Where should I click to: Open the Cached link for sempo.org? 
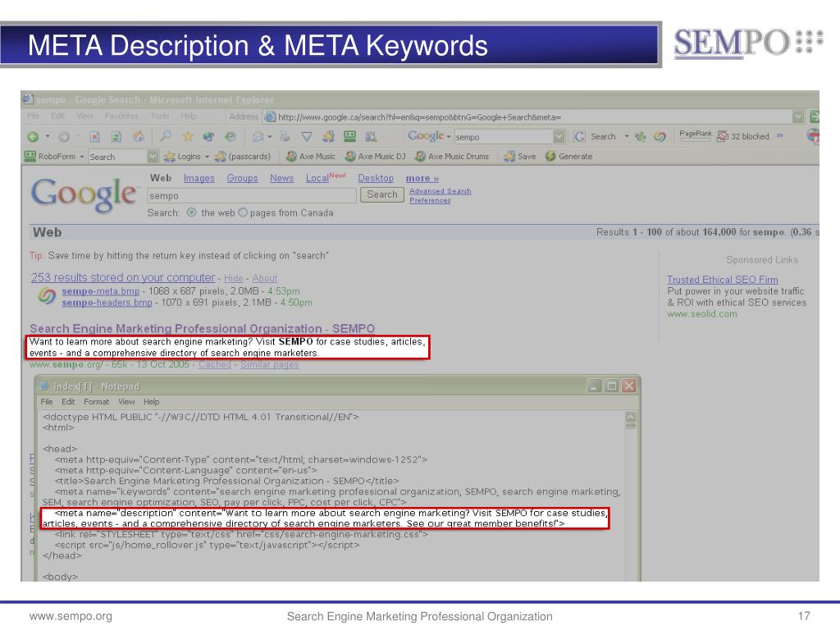pyautogui.click(x=215, y=364)
